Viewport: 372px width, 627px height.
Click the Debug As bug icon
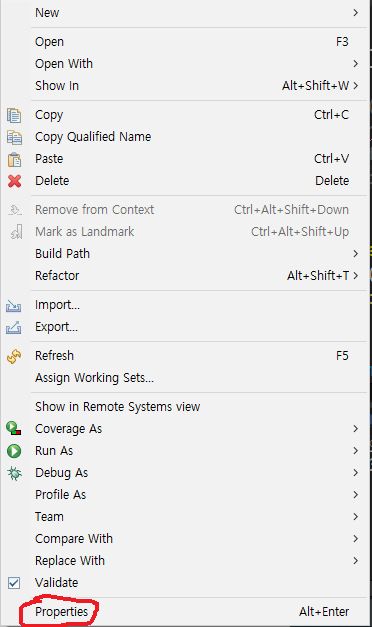click(x=14, y=473)
